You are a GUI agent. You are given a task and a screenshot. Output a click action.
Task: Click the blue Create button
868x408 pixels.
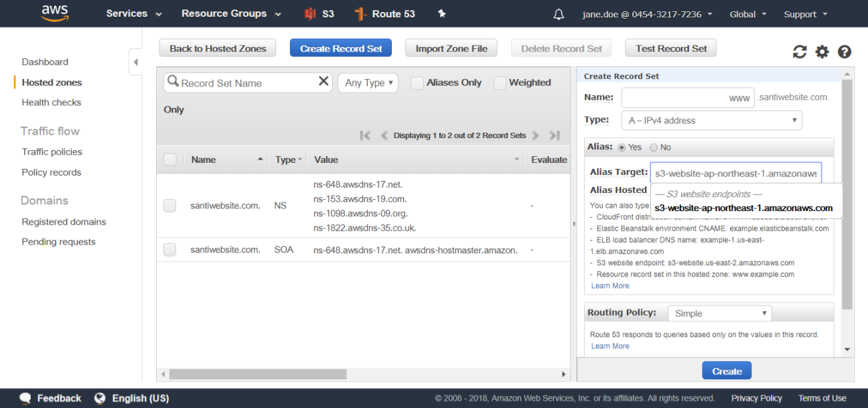(x=727, y=371)
